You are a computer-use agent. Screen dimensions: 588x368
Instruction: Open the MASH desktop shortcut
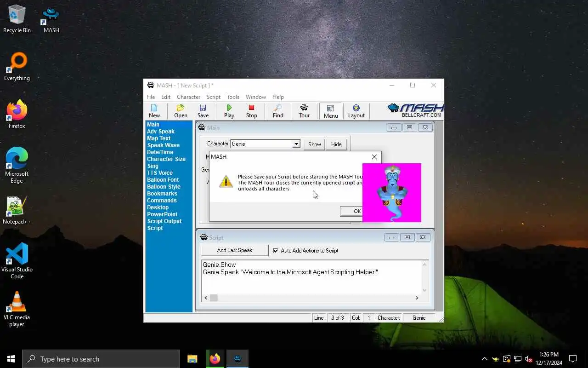pyautogui.click(x=51, y=20)
